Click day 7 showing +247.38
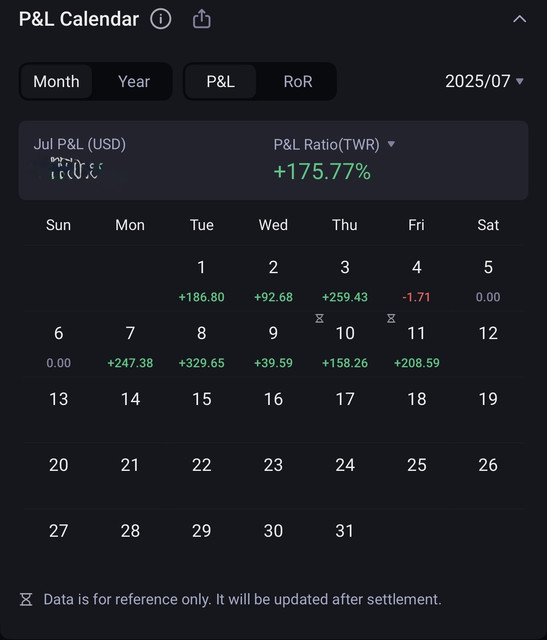The width and height of the screenshot is (547, 640). pyautogui.click(x=130, y=347)
